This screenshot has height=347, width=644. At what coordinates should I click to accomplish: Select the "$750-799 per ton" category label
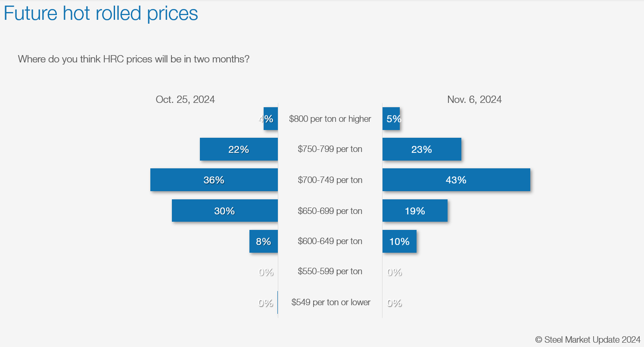pos(330,149)
